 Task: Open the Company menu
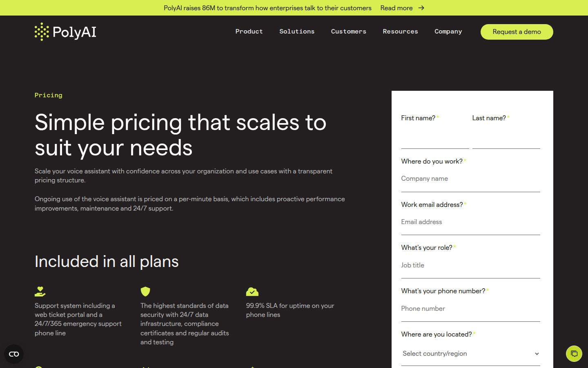[448, 31]
